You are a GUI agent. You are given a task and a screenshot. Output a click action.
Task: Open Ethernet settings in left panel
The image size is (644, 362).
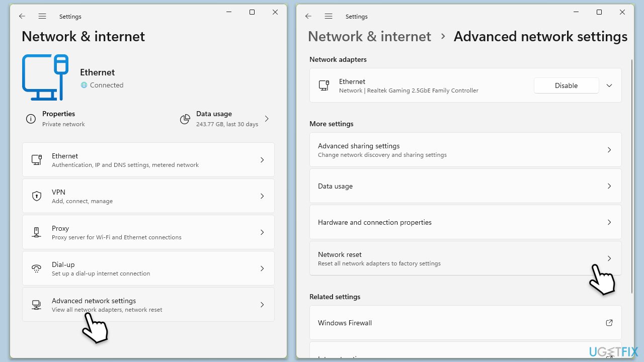[148, 160]
